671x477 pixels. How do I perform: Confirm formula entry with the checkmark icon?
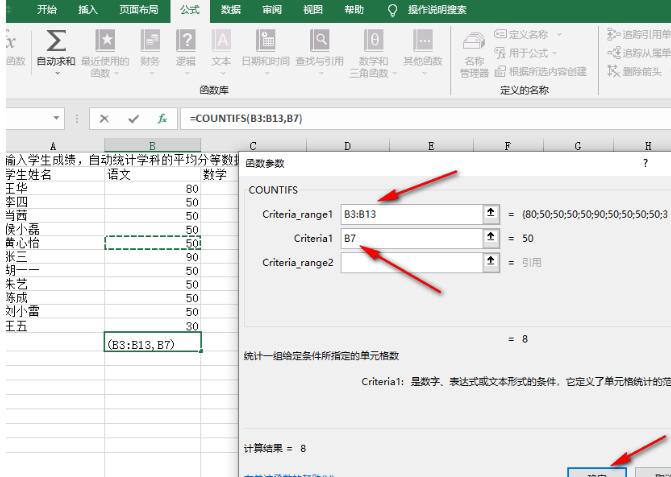pyautogui.click(x=133, y=118)
